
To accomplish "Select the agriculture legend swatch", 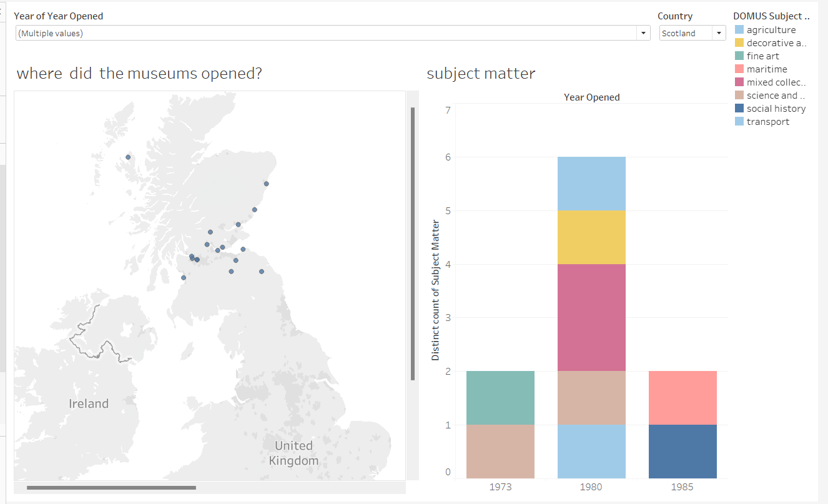I will coord(739,29).
